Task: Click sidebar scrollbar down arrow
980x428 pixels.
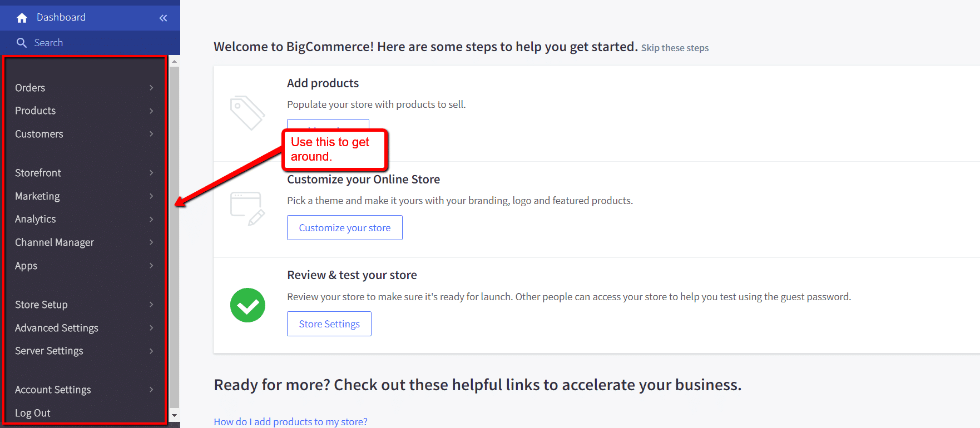Action: pyautogui.click(x=174, y=415)
